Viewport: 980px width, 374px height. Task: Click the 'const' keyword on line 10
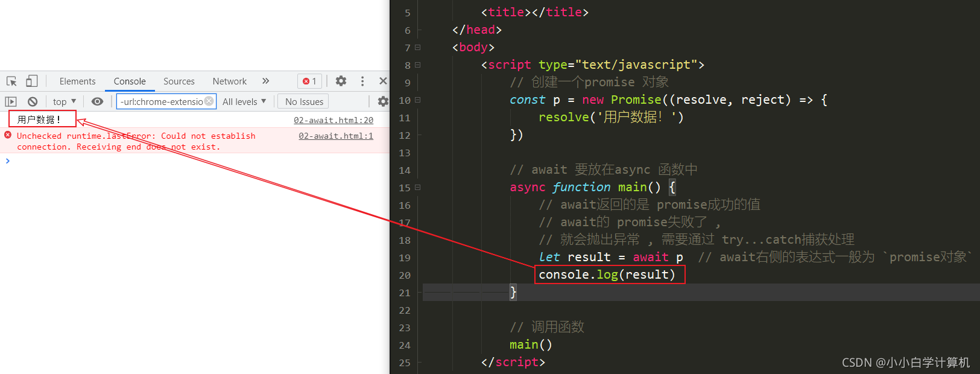[527, 100]
